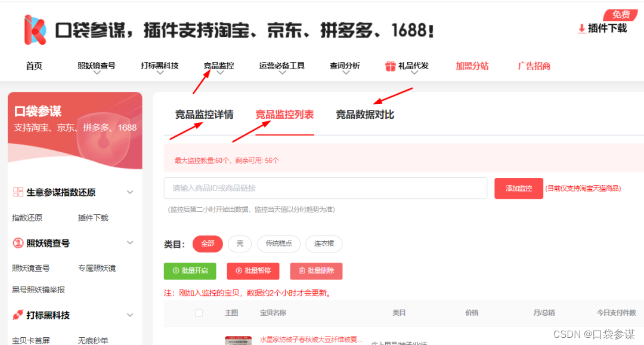The width and height of the screenshot is (644, 345).
Task: Click the product ID or link input field
Action: click(326, 189)
